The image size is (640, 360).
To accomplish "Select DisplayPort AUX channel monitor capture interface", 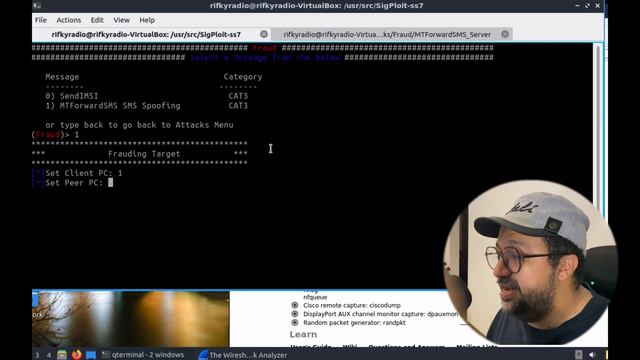I will [x=380, y=314].
